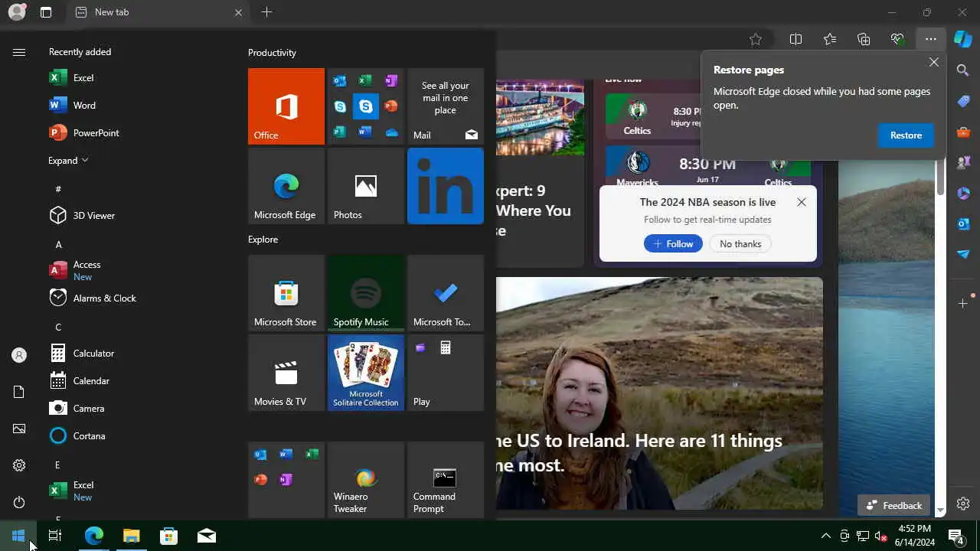Open the C letter group header
The image size is (980, 551).
pyautogui.click(x=58, y=327)
